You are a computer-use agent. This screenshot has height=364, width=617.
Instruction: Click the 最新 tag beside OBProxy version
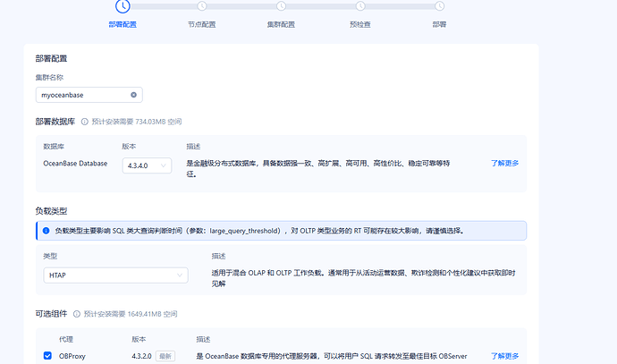point(165,356)
